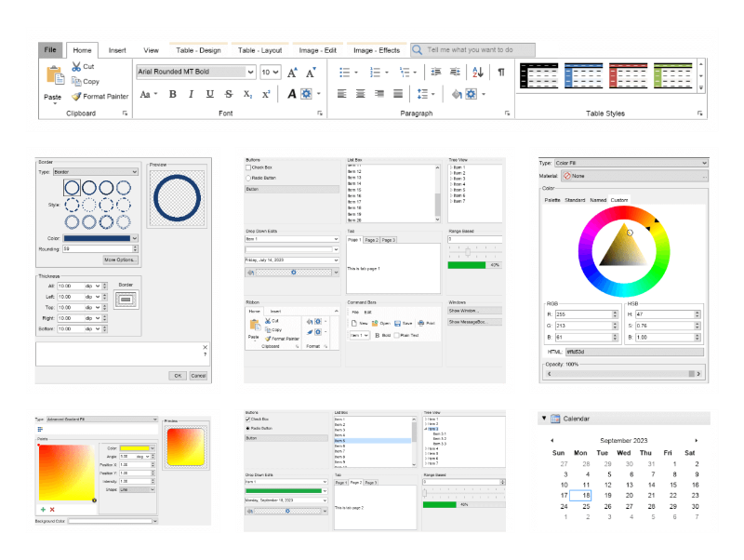The height and width of the screenshot is (560, 744).
Task: Select day 18 in the September 2023 calendar
Action: (x=580, y=496)
